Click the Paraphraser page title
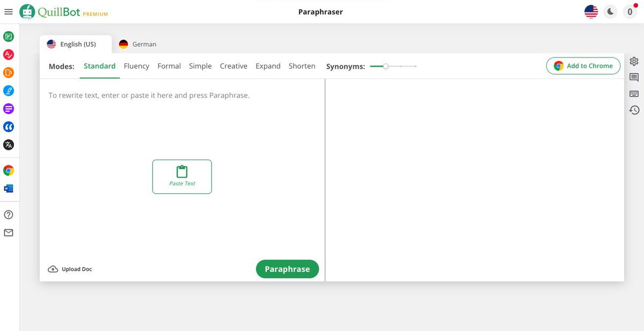This screenshot has width=644, height=331. (320, 12)
